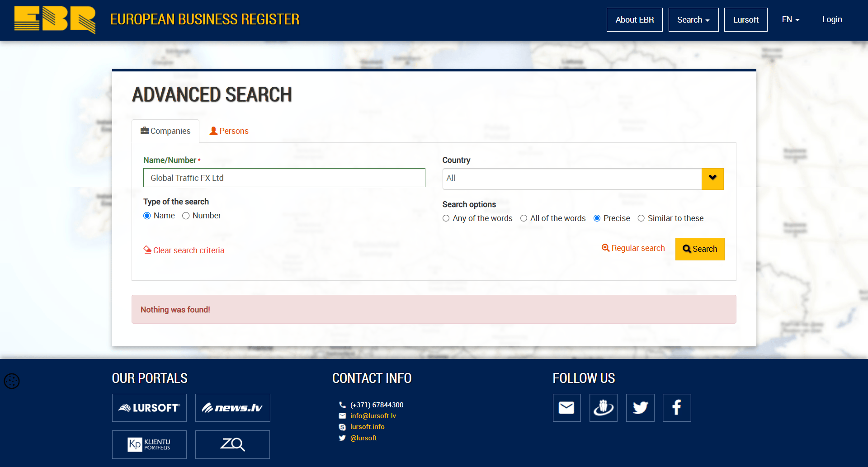Open the Facebook follow icon
The height and width of the screenshot is (467, 868).
(x=677, y=408)
